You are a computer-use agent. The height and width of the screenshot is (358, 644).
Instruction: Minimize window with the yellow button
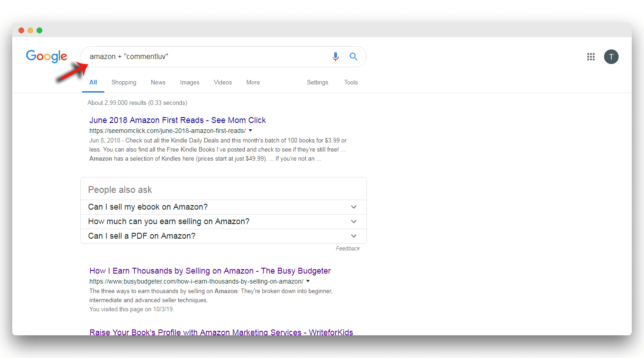tap(30, 30)
